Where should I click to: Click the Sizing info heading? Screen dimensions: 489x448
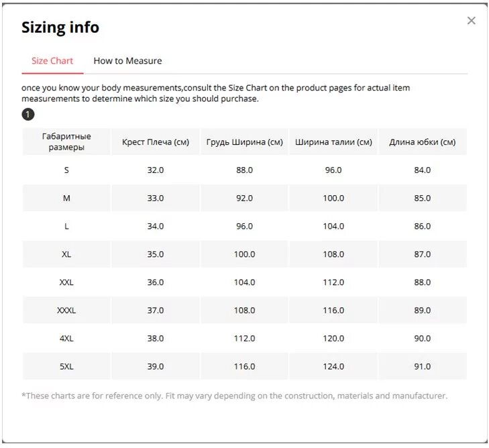pyautogui.click(x=60, y=27)
